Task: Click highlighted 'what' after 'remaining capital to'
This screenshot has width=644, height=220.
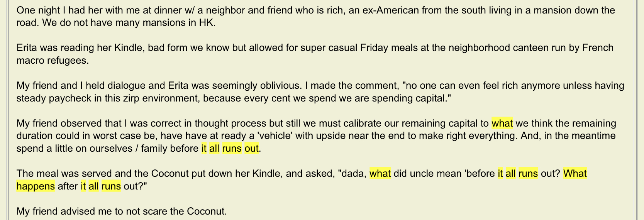Action: (x=502, y=124)
